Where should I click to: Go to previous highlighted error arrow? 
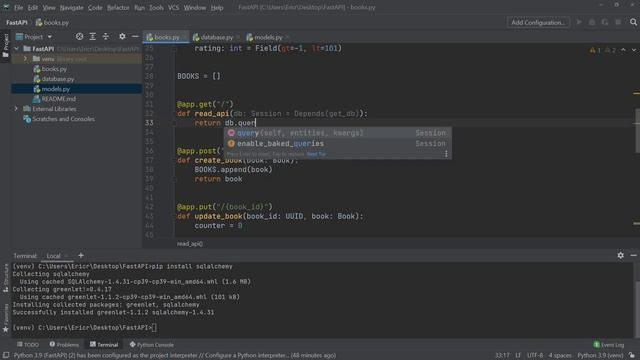623,50
